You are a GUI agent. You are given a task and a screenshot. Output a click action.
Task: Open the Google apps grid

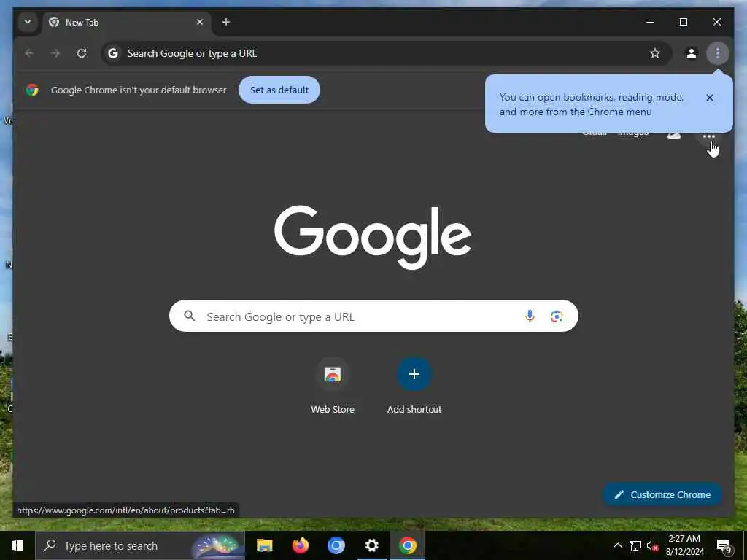pos(709,136)
